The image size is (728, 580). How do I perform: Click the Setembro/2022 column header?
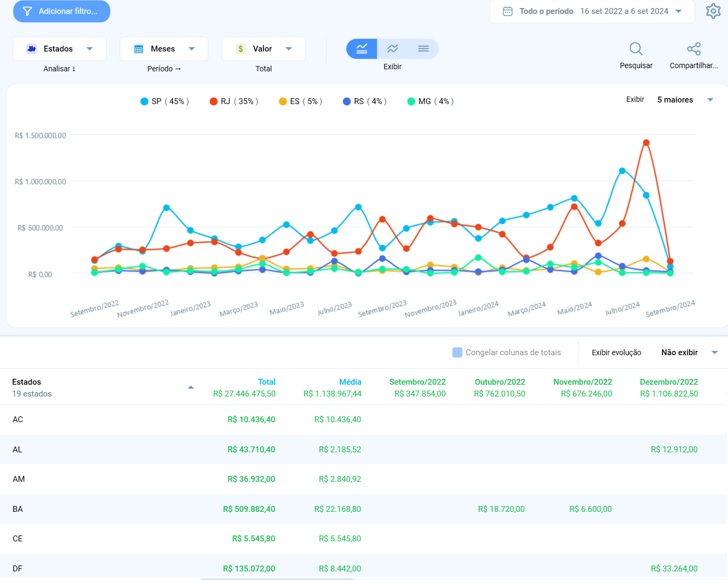tap(418, 382)
